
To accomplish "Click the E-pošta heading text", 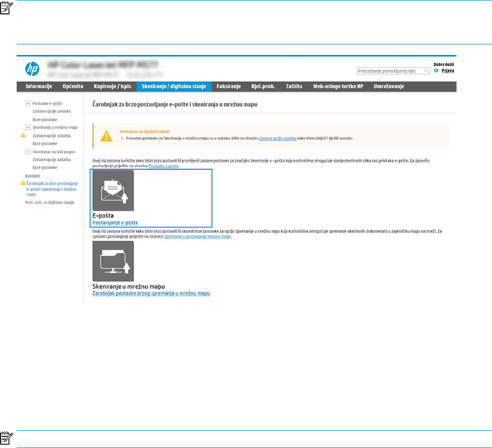I will 103,215.
